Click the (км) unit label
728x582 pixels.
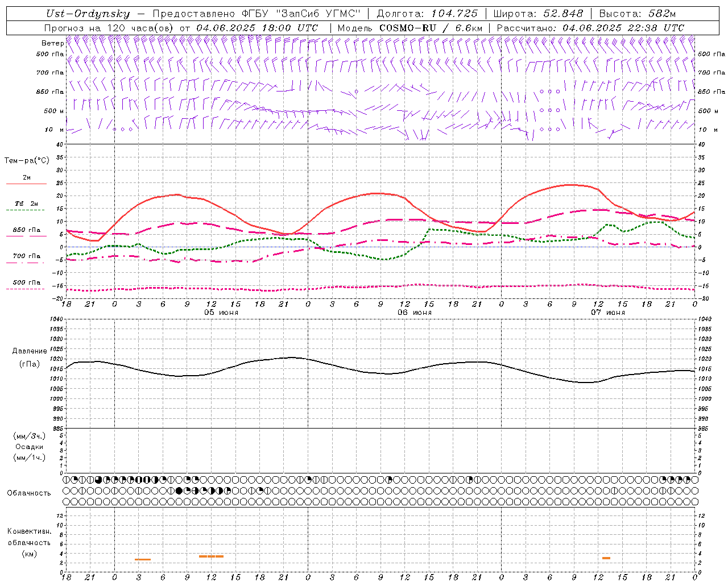[29, 554]
